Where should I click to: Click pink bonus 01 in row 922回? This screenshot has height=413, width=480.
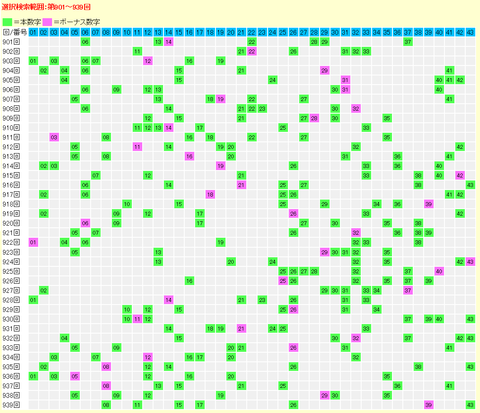pyautogui.click(x=33, y=242)
